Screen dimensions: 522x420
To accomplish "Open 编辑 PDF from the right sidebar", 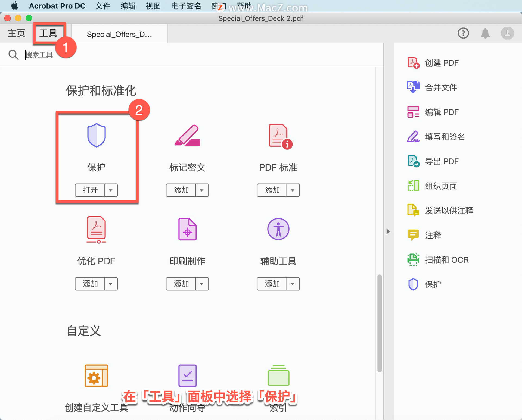I will [433, 112].
